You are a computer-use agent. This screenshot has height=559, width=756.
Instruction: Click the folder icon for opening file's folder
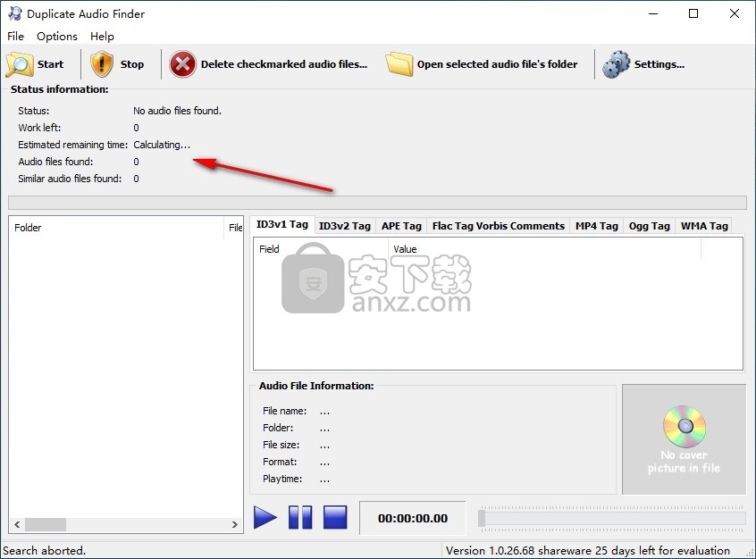pos(399,64)
